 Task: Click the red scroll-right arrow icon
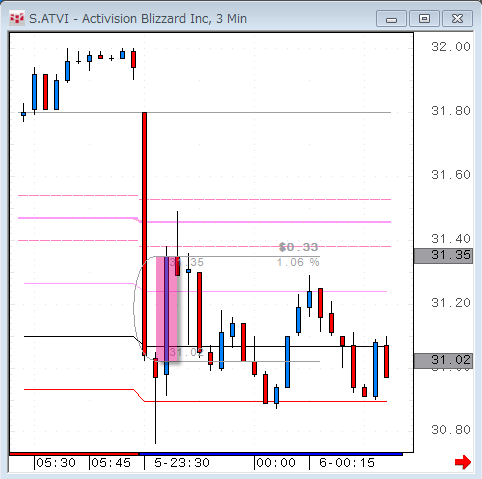point(463,462)
